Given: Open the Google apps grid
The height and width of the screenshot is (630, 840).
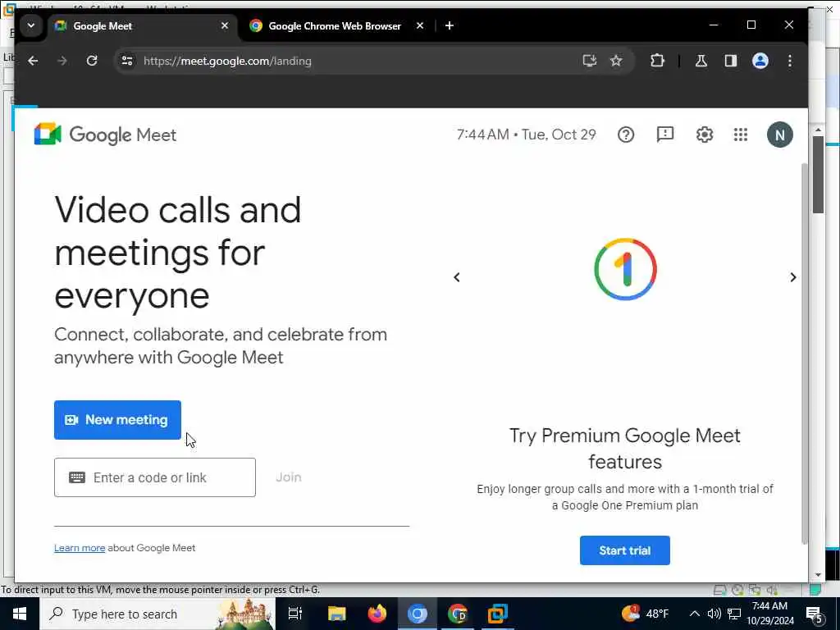Looking at the screenshot, I should [x=741, y=135].
